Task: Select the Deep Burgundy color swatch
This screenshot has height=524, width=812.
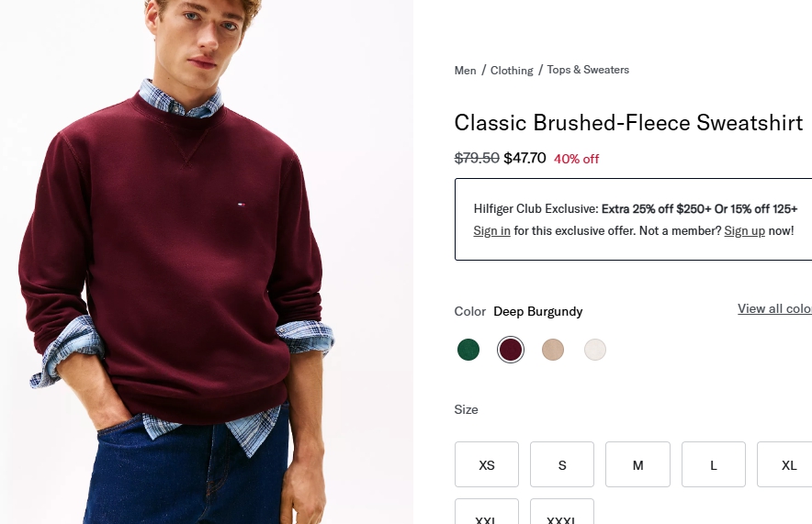Action: (x=511, y=350)
